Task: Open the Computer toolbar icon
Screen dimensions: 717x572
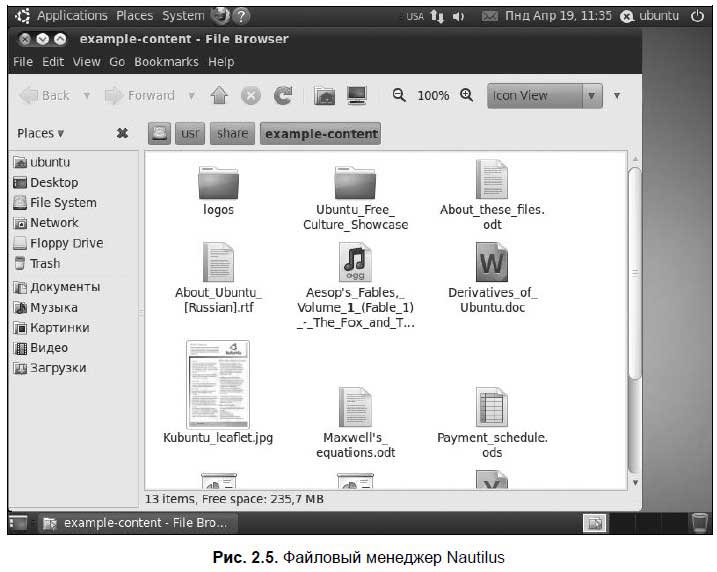Action: pos(357,96)
